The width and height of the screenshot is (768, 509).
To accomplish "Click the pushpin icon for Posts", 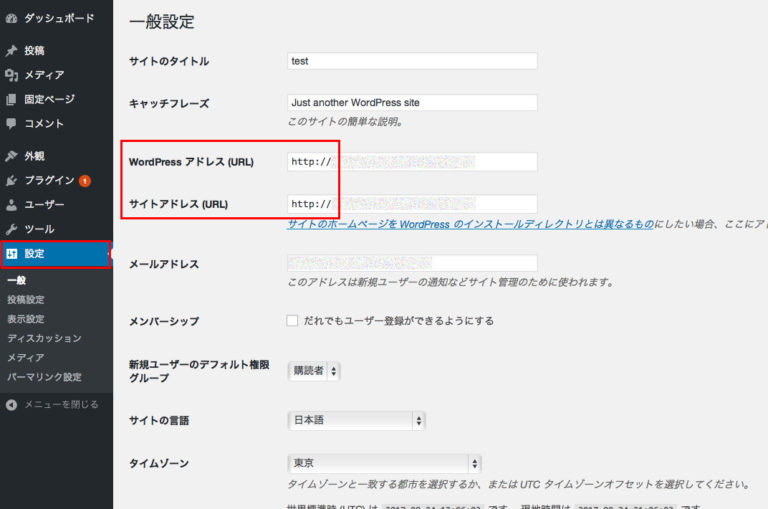I will click(11, 50).
